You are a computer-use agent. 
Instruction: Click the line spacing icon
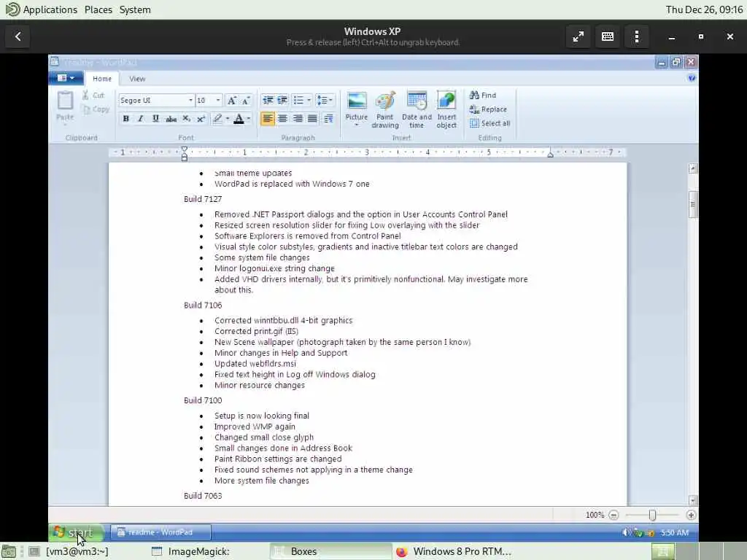click(x=322, y=100)
